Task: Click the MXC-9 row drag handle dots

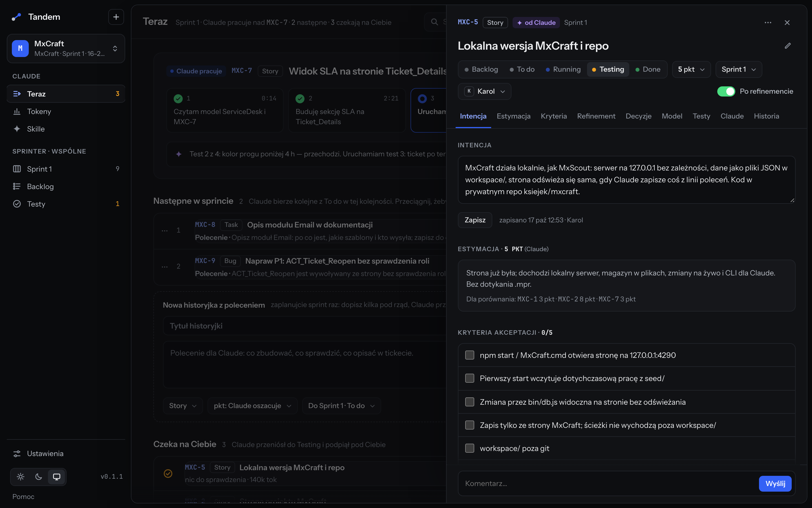Action: [x=164, y=266]
